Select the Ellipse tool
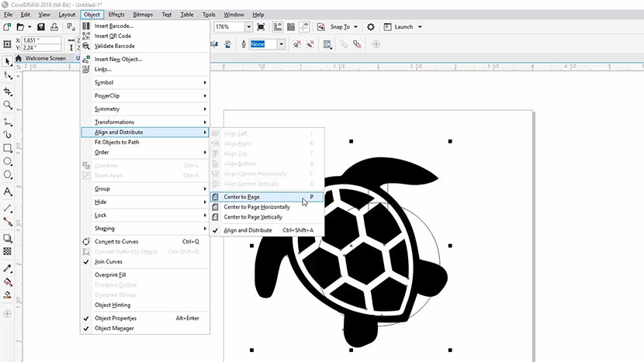644x362 pixels. pos(8,162)
